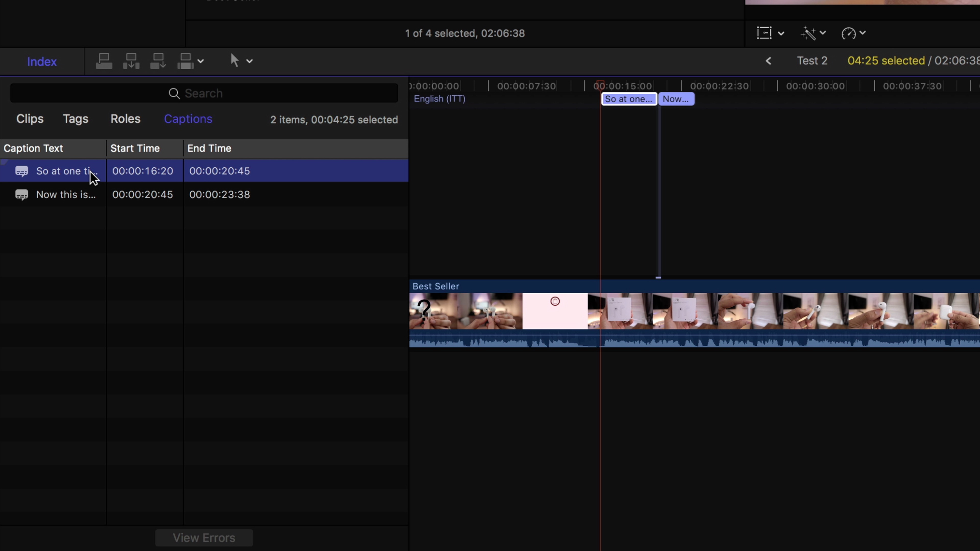
Task: Toggle the Index panel button
Action: (x=42, y=61)
